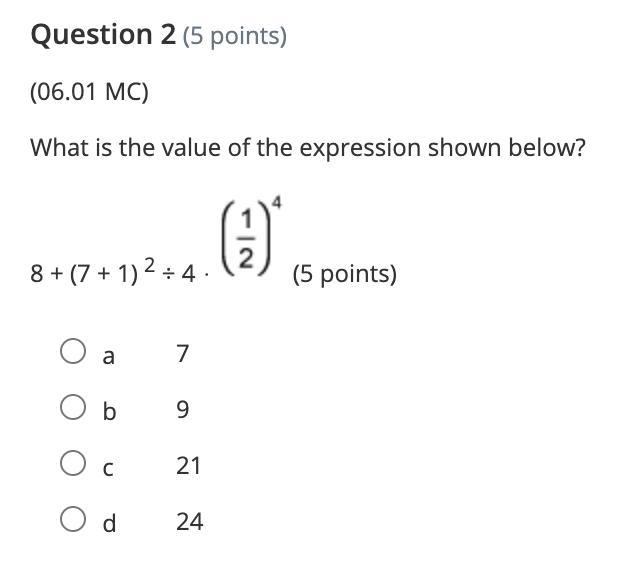The height and width of the screenshot is (582, 634).
Task: Click the '8 + (7 + 1)' expression text
Action: tap(85, 274)
